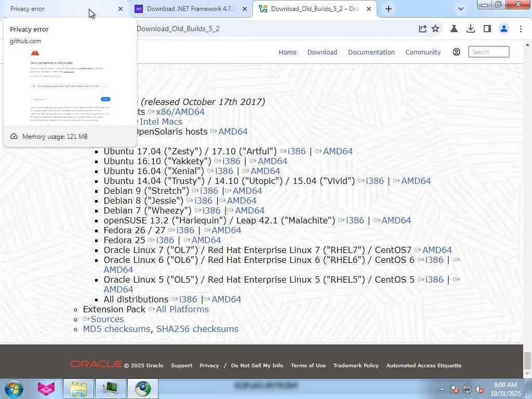The width and height of the screenshot is (532, 399).
Task: Switch to the Privacy error tab
Action: [x=64, y=9]
